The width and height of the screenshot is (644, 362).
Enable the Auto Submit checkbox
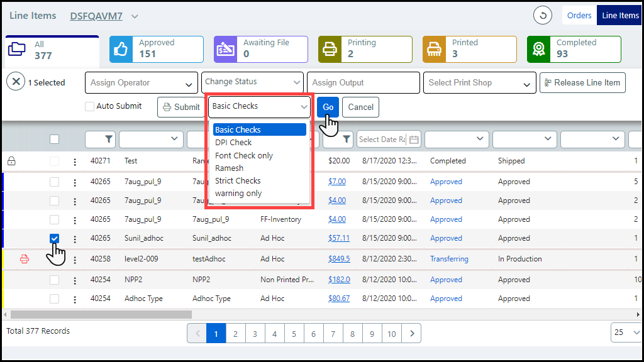(90, 107)
